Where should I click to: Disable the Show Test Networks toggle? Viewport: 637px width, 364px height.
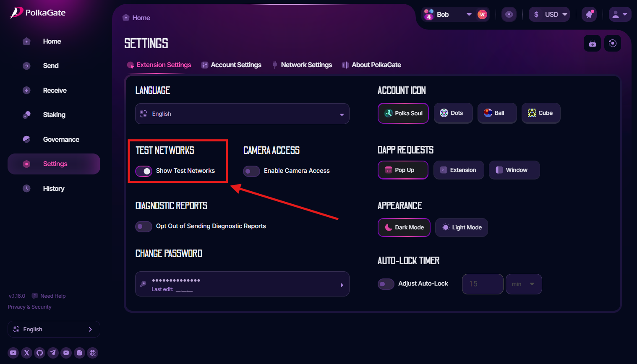tap(144, 171)
